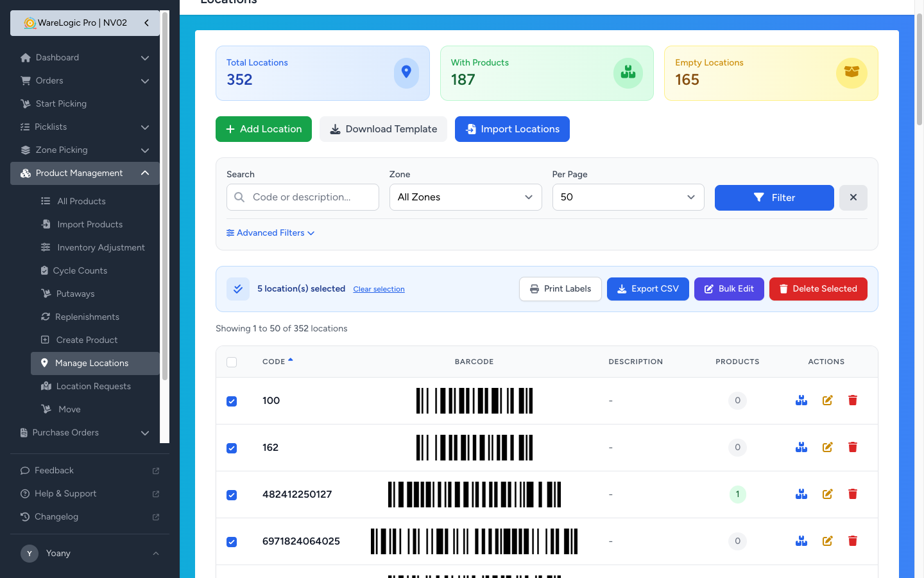Click the blue map pin icon in Total Locations card

point(406,73)
